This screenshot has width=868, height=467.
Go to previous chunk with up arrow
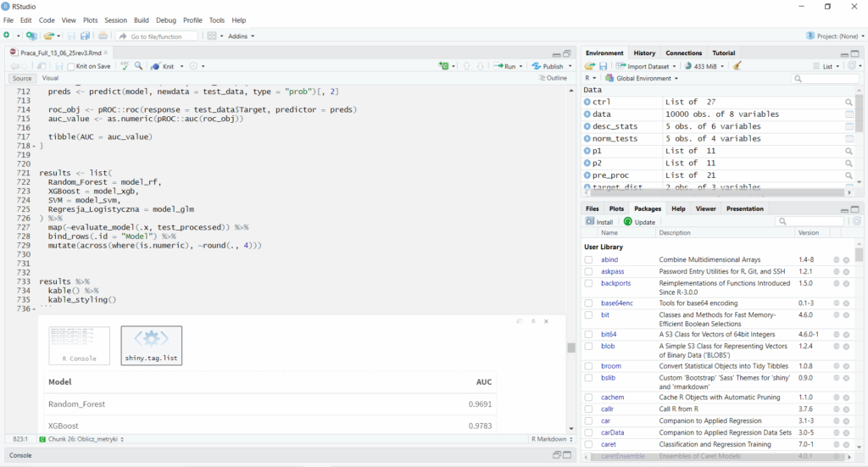click(x=467, y=66)
